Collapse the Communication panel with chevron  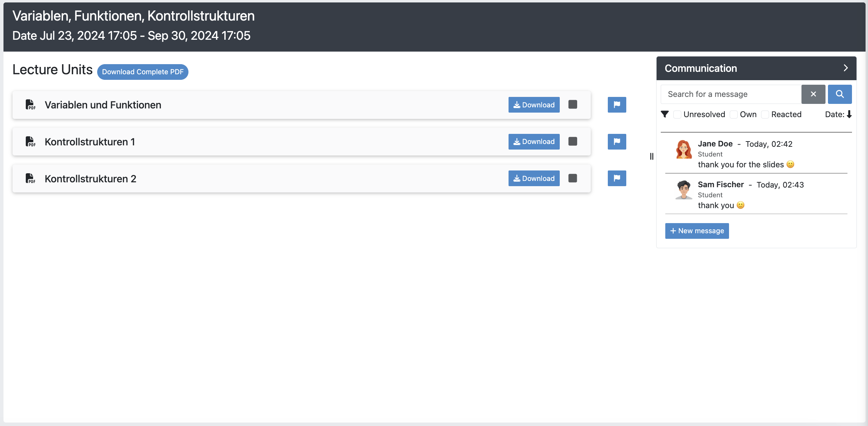845,68
